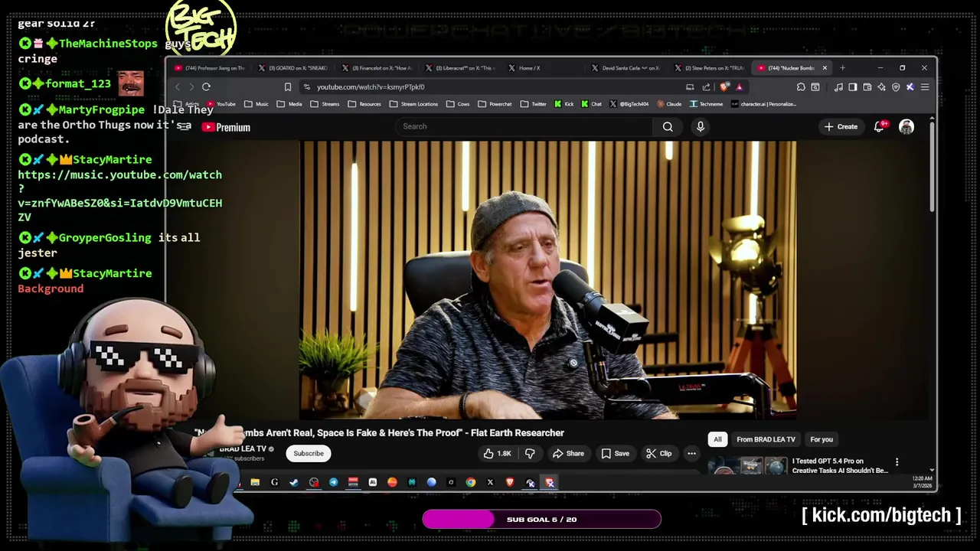Click the Sub Goal 6 / 20 progress bar

(x=541, y=520)
